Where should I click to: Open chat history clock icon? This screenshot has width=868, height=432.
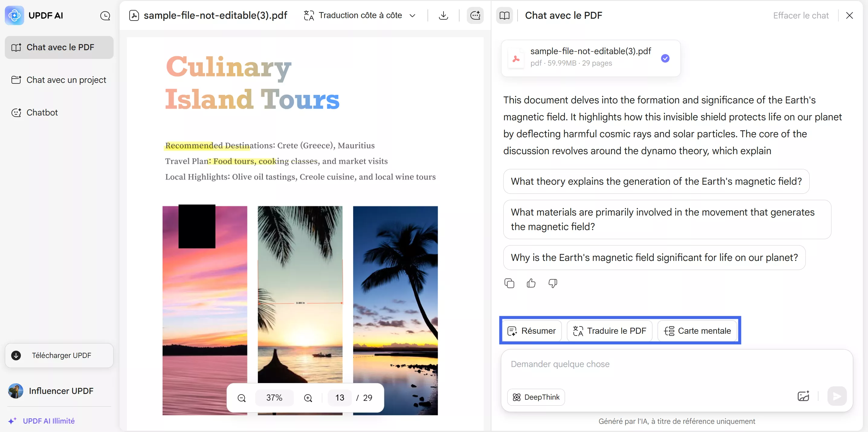click(105, 16)
